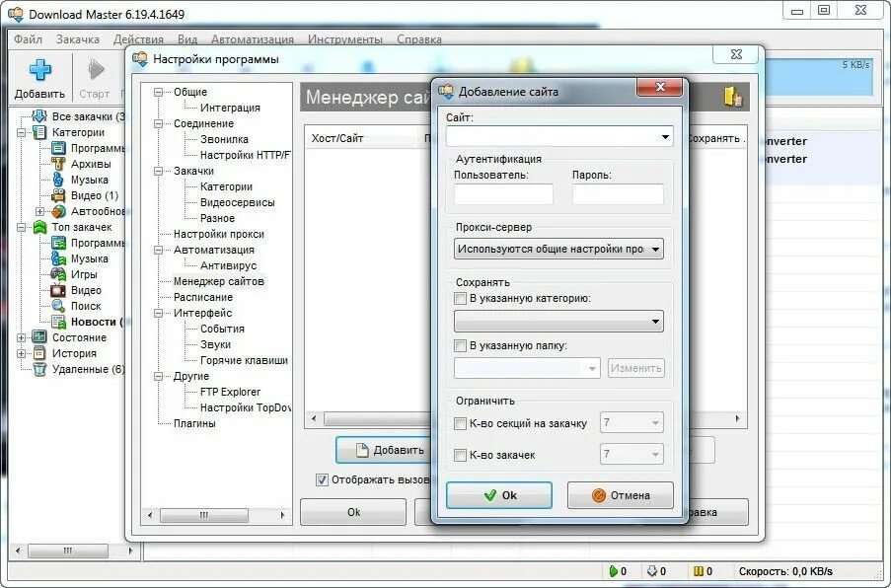Confirm with Ok in Добавление сайта dialog
Image resolution: width=891 pixels, height=588 pixels.
[499, 495]
